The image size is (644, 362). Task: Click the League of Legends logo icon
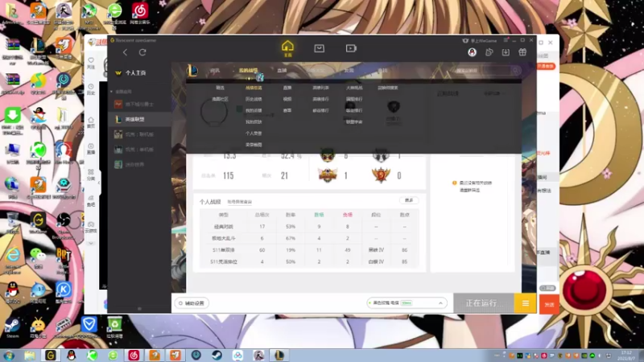pos(192,71)
